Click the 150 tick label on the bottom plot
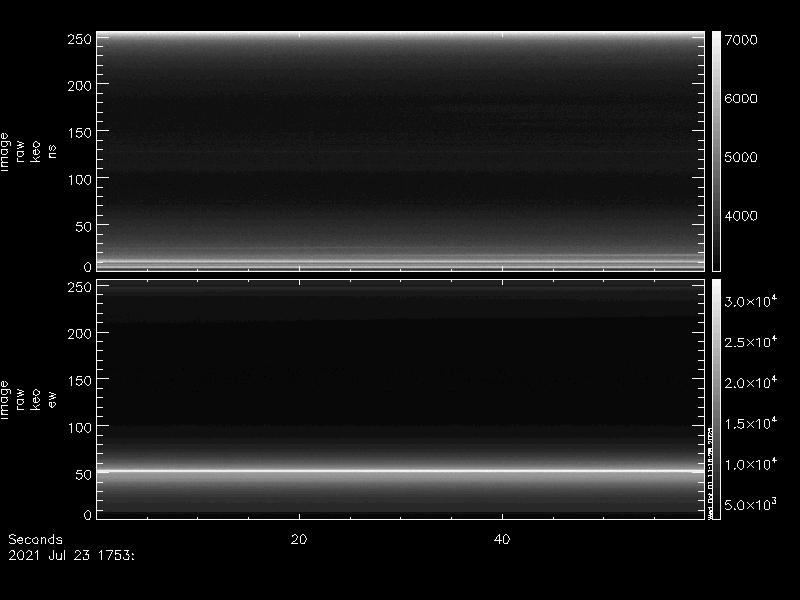The height and width of the screenshot is (600, 800). pos(79,380)
